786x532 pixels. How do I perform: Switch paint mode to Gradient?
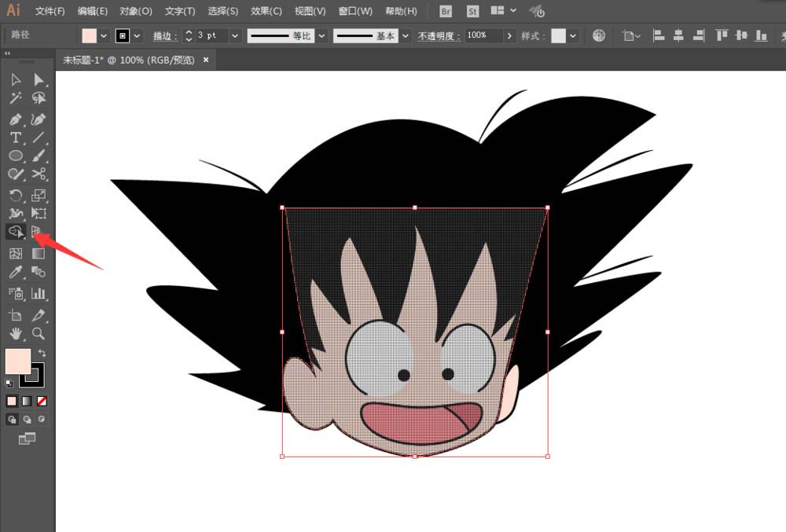(x=27, y=402)
